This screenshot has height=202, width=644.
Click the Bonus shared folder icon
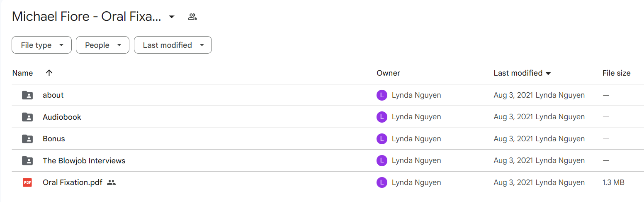(x=27, y=138)
